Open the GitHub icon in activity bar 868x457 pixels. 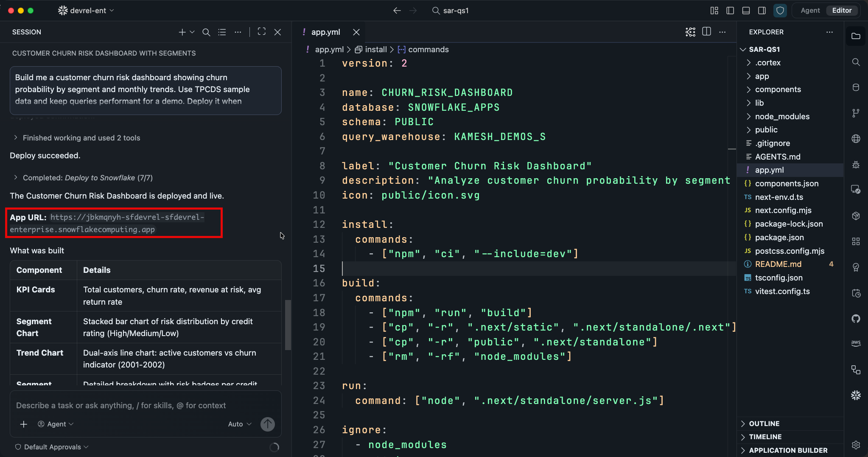(x=856, y=319)
